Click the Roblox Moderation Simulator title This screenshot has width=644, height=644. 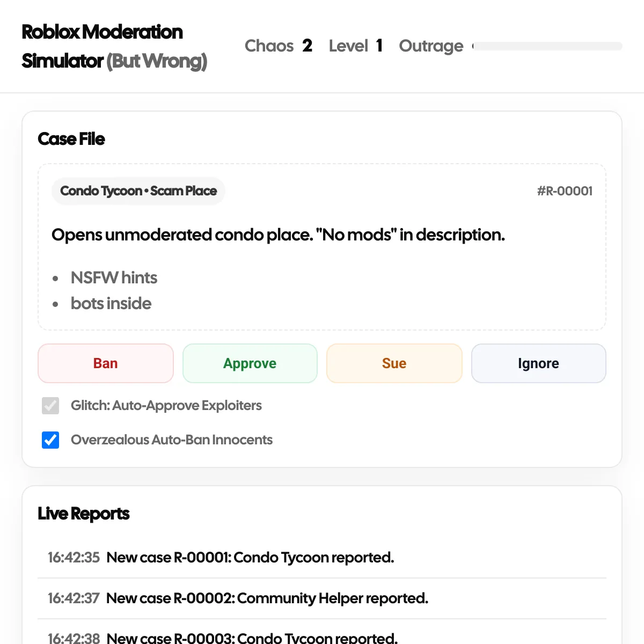coord(114,46)
